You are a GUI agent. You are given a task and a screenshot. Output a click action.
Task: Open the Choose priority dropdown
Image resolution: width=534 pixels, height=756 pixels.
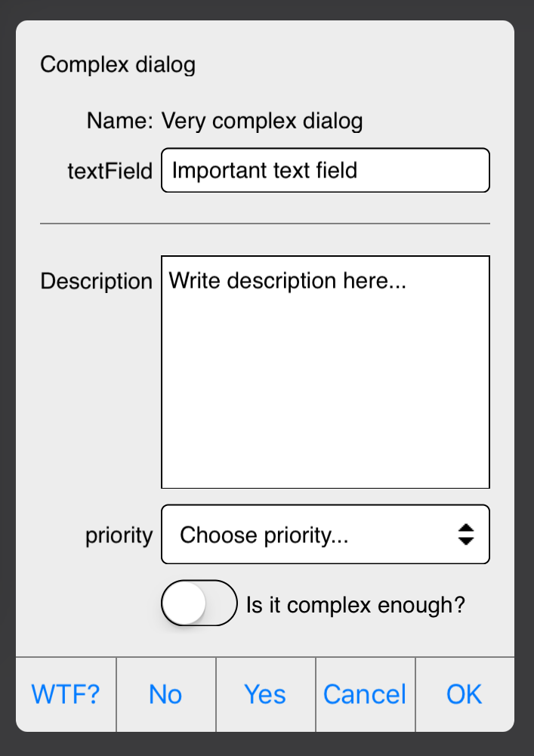[x=325, y=535]
